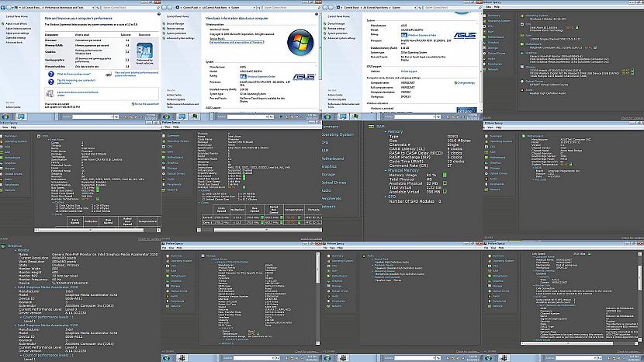Select the Motherboard sidebar icon in Speccy Summary window
Viewport: 644px width, 362px height.
485,37
